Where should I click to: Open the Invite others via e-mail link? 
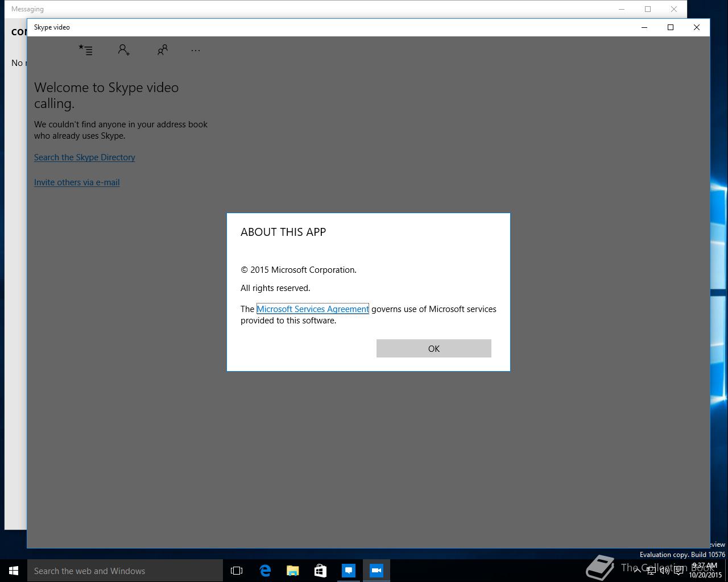click(x=77, y=182)
